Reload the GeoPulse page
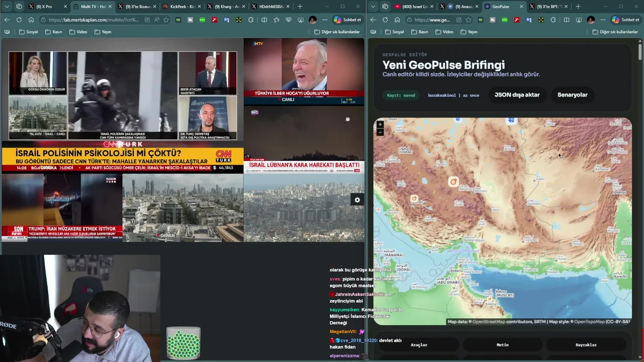 pos(385,20)
